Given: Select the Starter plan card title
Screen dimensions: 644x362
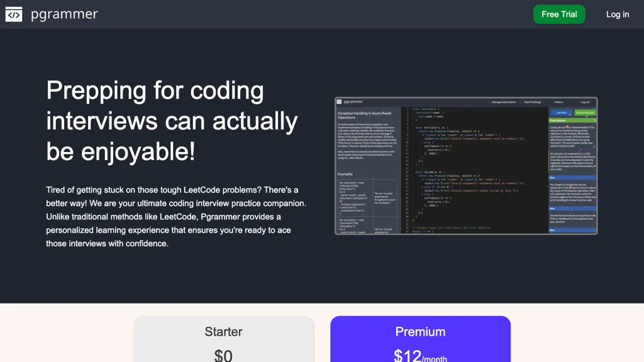Looking at the screenshot, I should tap(223, 332).
